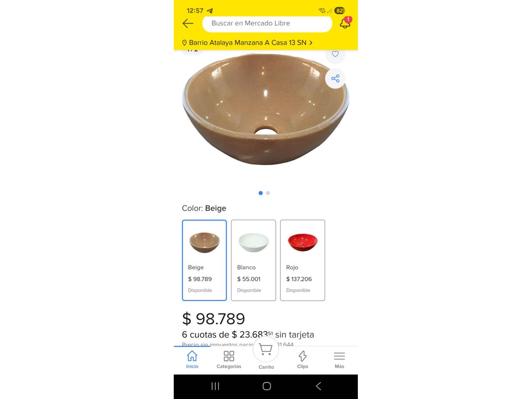This screenshot has width=532, height=399.
Task: Tap Android system back button
Action: [x=318, y=386]
